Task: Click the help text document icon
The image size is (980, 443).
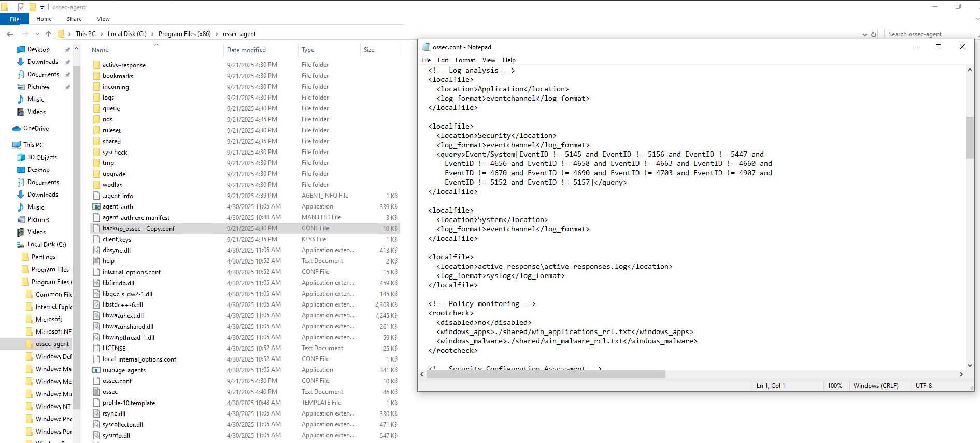Action: [96, 261]
